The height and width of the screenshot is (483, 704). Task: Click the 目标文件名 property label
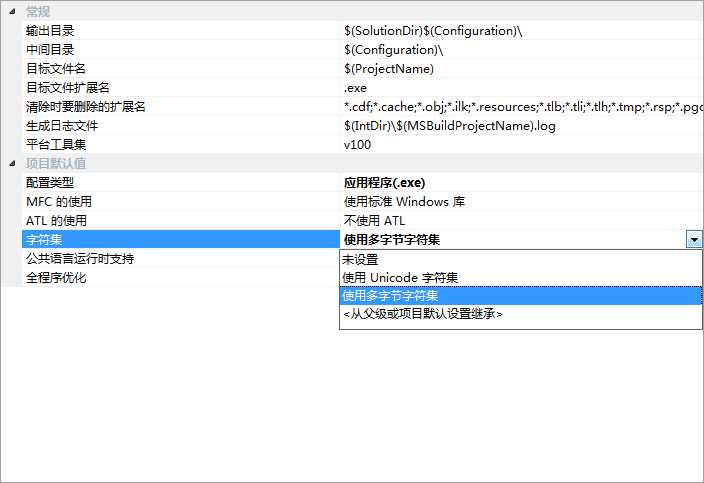(x=56, y=69)
